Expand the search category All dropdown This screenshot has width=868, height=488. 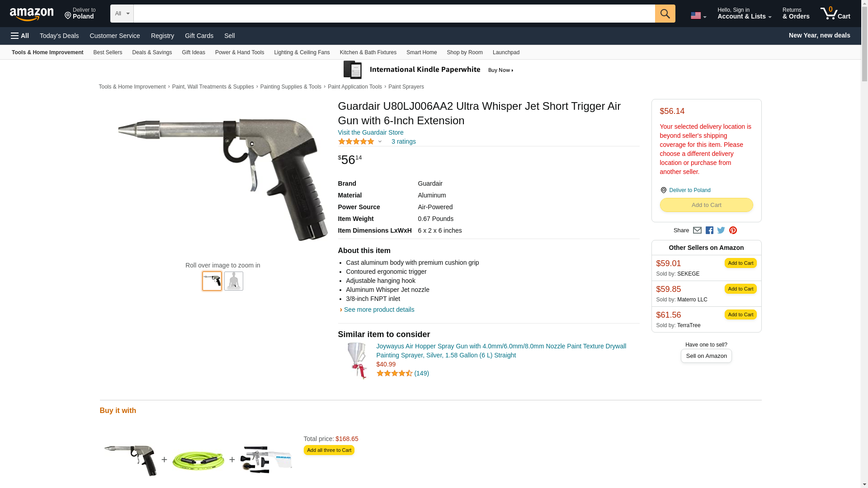(122, 14)
